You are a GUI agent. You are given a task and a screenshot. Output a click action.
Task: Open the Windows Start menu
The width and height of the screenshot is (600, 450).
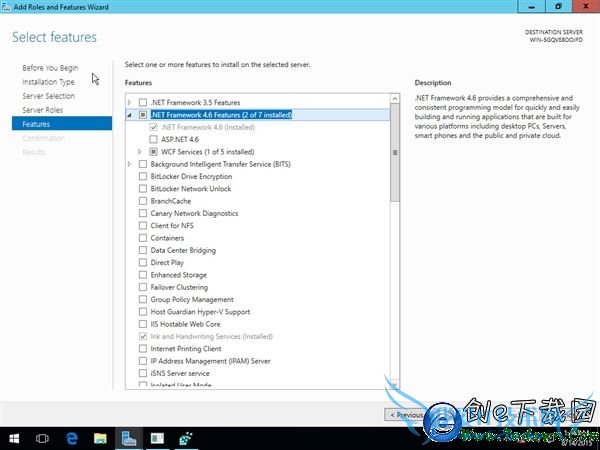pyautogui.click(x=14, y=438)
